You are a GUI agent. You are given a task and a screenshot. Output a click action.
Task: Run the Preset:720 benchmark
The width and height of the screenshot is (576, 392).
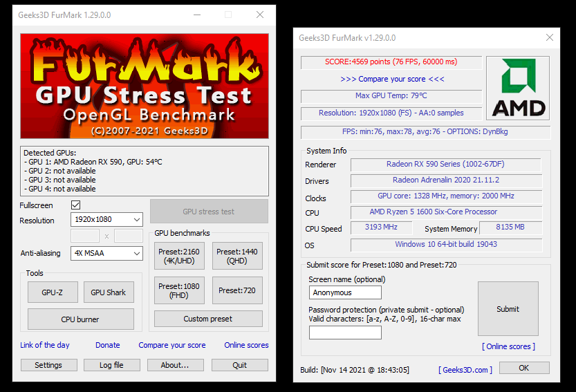pyautogui.click(x=237, y=290)
